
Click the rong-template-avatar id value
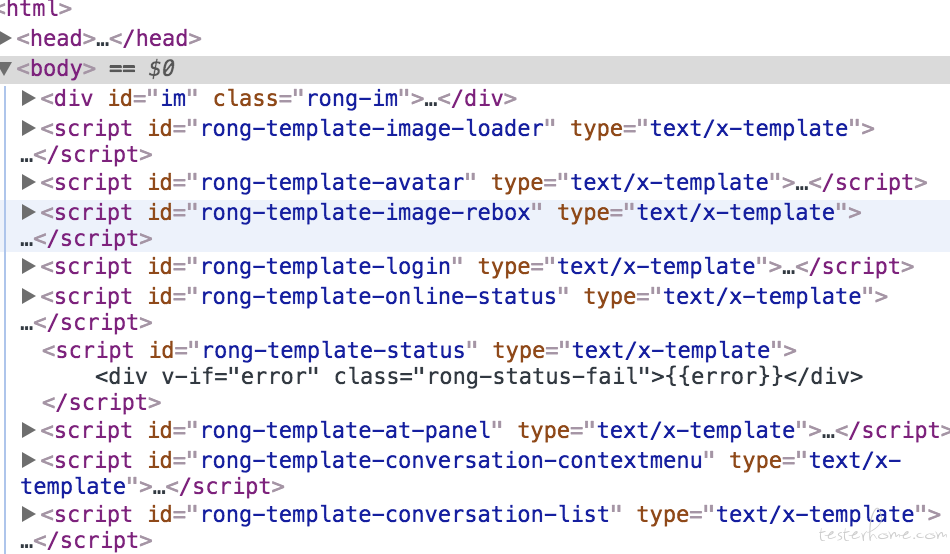332,182
